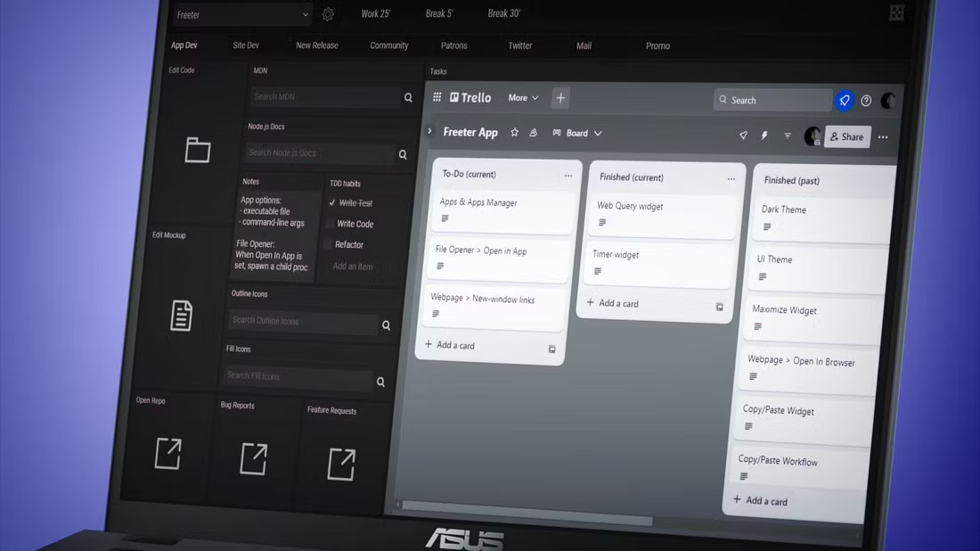The image size is (980, 551).
Task: Launch the Bug Reports external link icon
Action: tap(253, 458)
